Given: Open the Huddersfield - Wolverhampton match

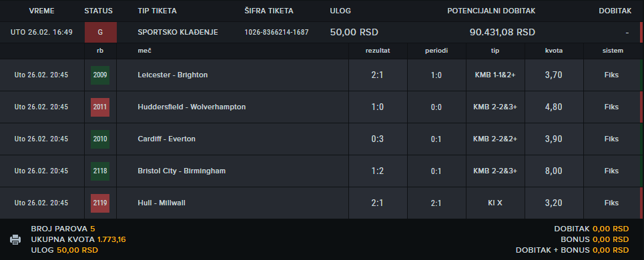Looking at the screenshot, I should pyautogui.click(x=192, y=107).
